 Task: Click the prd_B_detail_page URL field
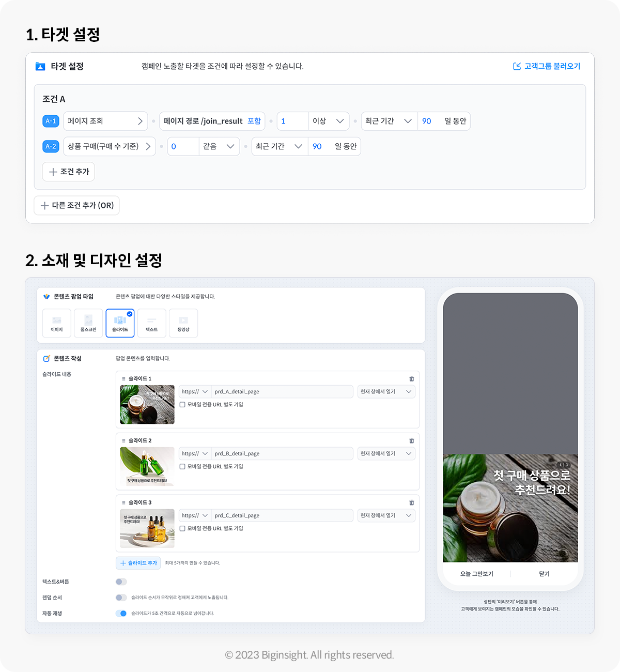tap(283, 454)
